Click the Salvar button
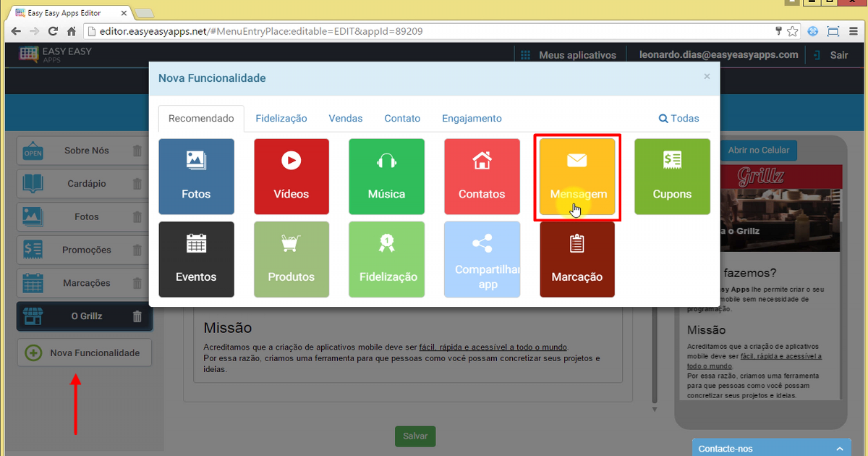 pyautogui.click(x=414, y=436)
